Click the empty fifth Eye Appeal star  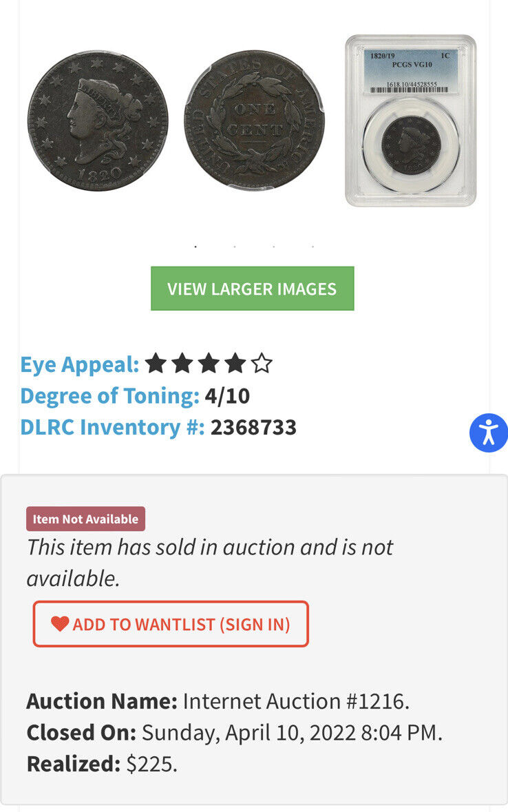pos(262,363)
